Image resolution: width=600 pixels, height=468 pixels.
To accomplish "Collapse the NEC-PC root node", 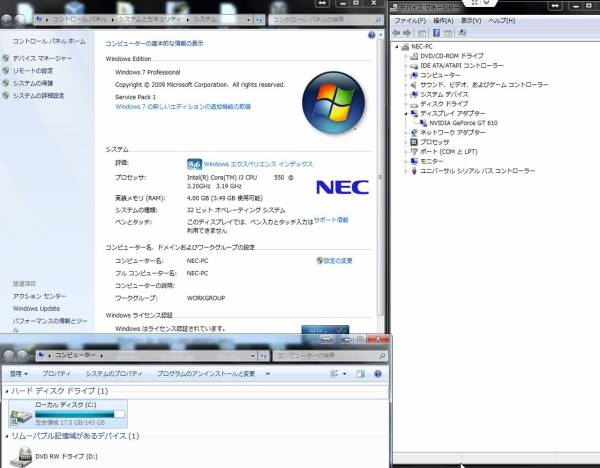I will click(397, 47).
